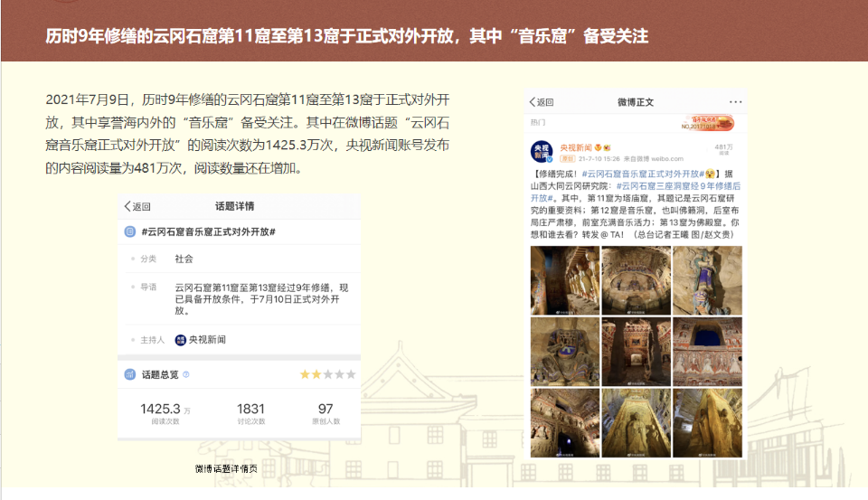Click the blue hashtag topic icon
Image resolution: width=868 pixels, height=500 pixels.
click(131, 232)
